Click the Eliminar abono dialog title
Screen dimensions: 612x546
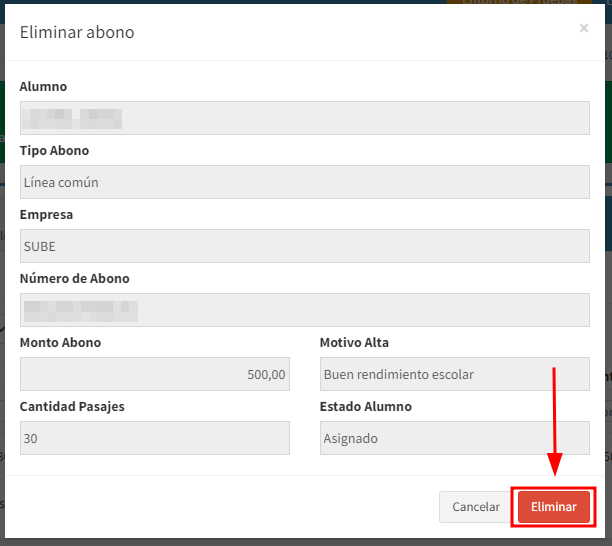[77, 32]
